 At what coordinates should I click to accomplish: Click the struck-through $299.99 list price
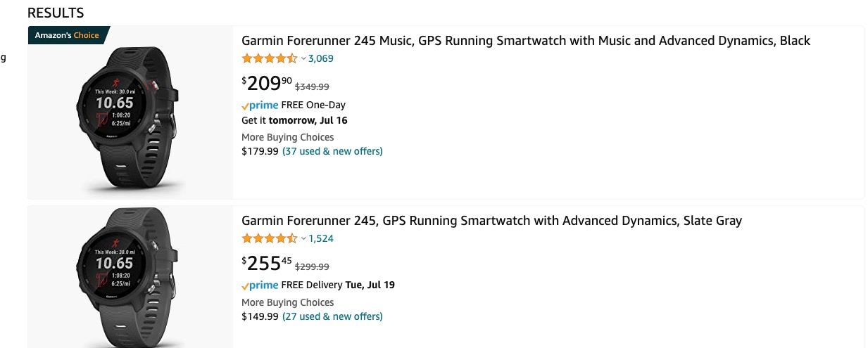point(312,266)
